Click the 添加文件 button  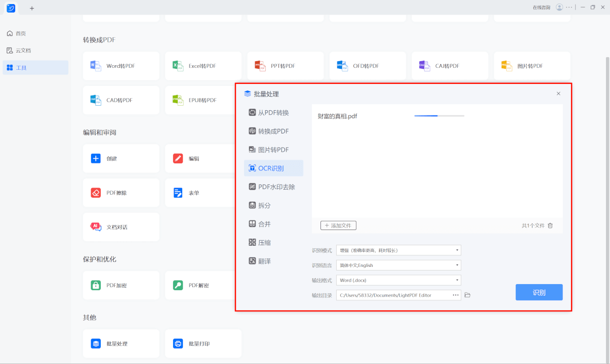click(338, 225)
